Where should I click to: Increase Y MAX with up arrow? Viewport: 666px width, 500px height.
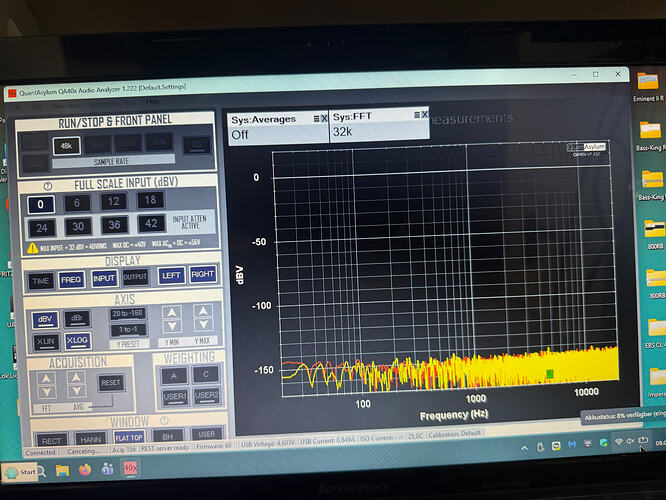tap(203, 311)
